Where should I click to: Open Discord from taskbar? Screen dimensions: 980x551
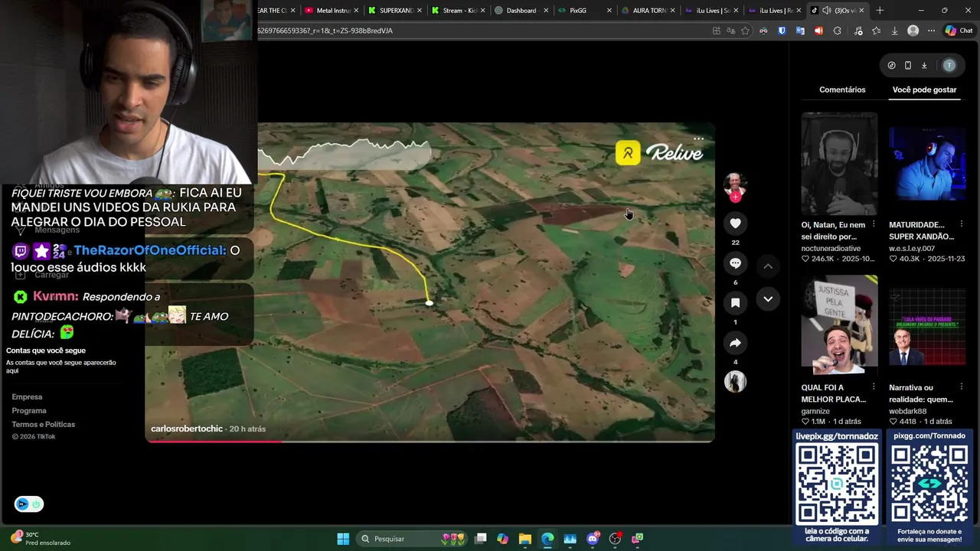(593, 539)
